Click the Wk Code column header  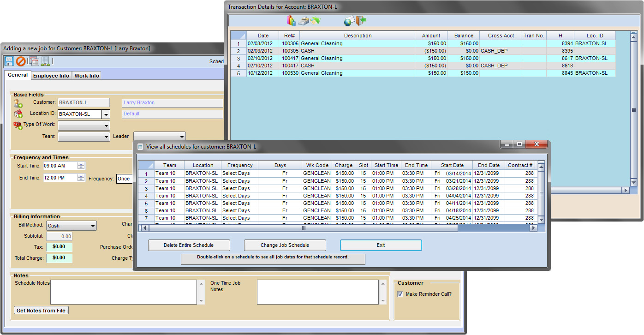tap(317, 165)
